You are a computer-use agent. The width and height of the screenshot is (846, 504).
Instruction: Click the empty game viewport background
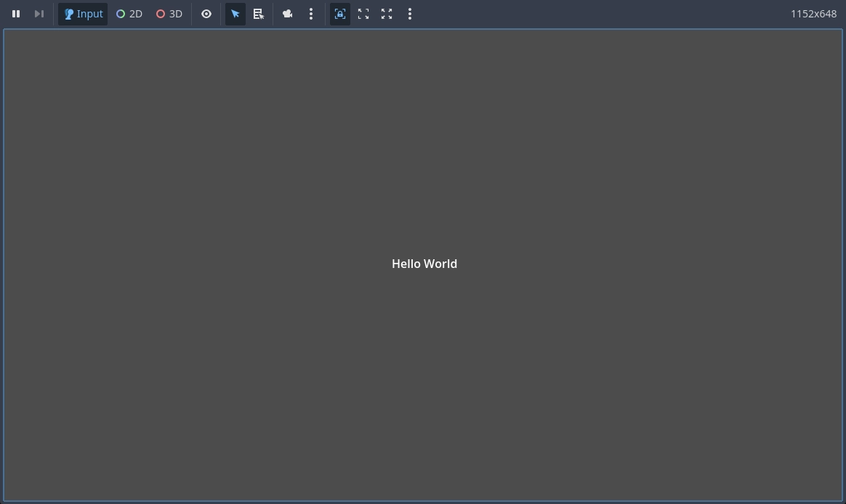point(218,399)
